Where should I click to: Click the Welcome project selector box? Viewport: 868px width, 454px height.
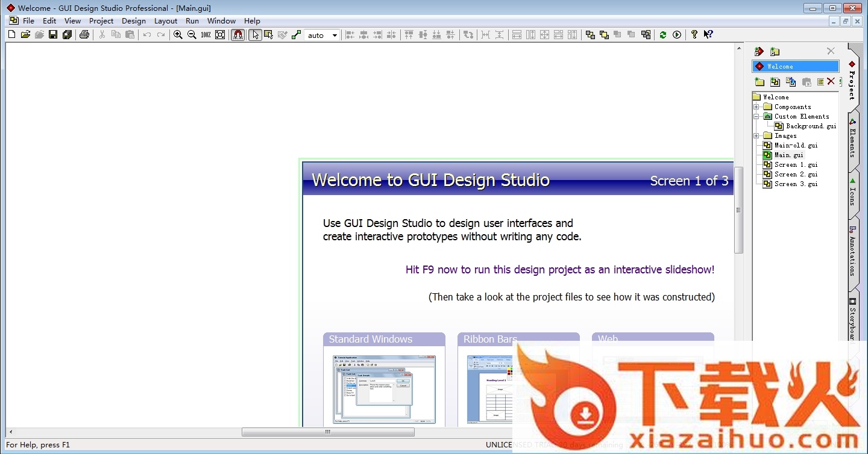pyautogui.click(x=796, y=66)
